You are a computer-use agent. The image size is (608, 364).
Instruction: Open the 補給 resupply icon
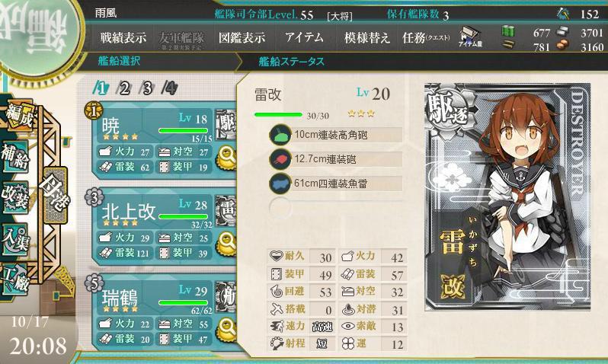(15, 156)
